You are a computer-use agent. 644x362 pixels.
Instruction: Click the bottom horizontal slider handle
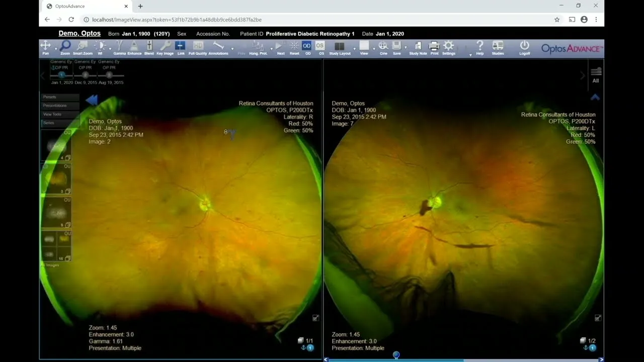pos(396,355)
